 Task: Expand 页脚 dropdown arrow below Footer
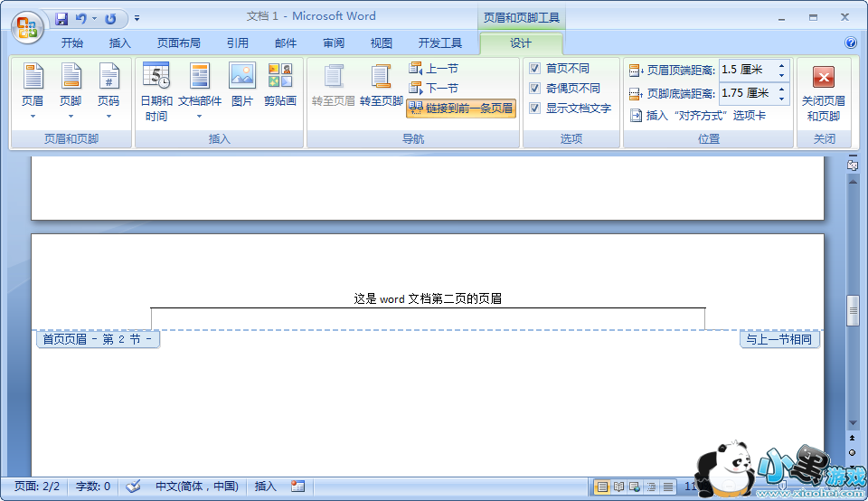point(71,117)
